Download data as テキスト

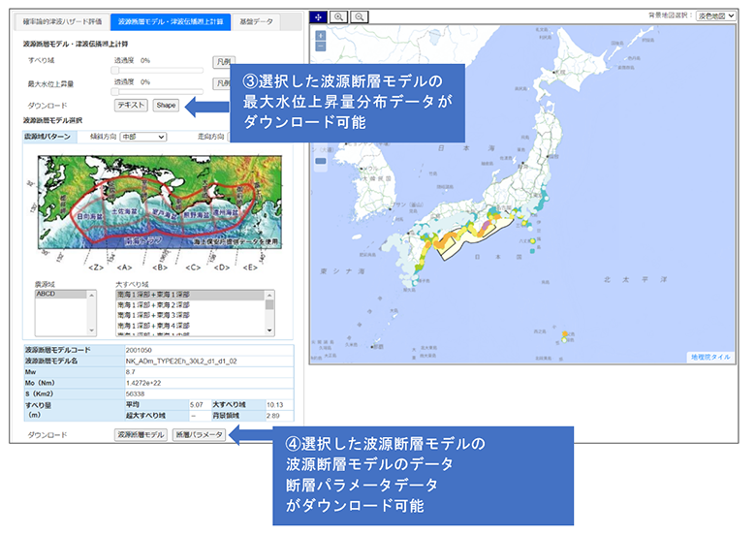click(130, 104)
